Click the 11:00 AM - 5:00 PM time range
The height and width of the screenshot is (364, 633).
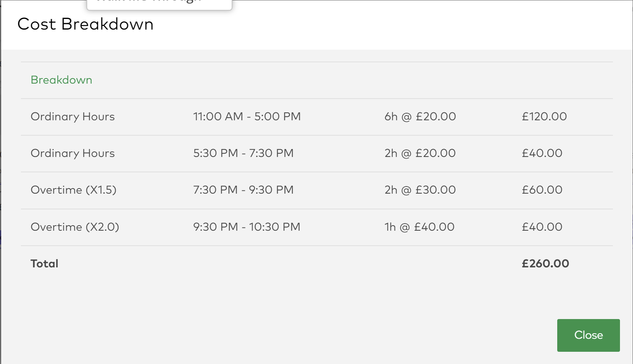click(x=247, y=116)
